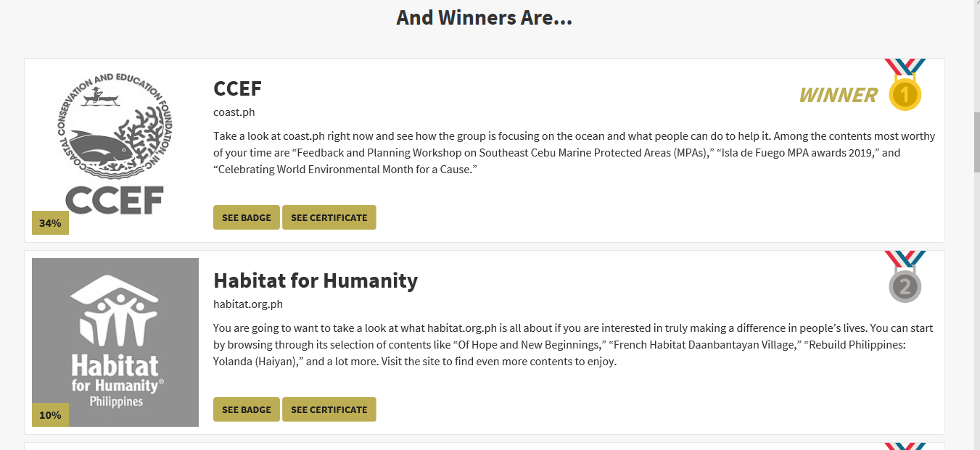Click the CCEF title heading
The width and height of the screenshot is (980, 450).
[x=237, y=88]
